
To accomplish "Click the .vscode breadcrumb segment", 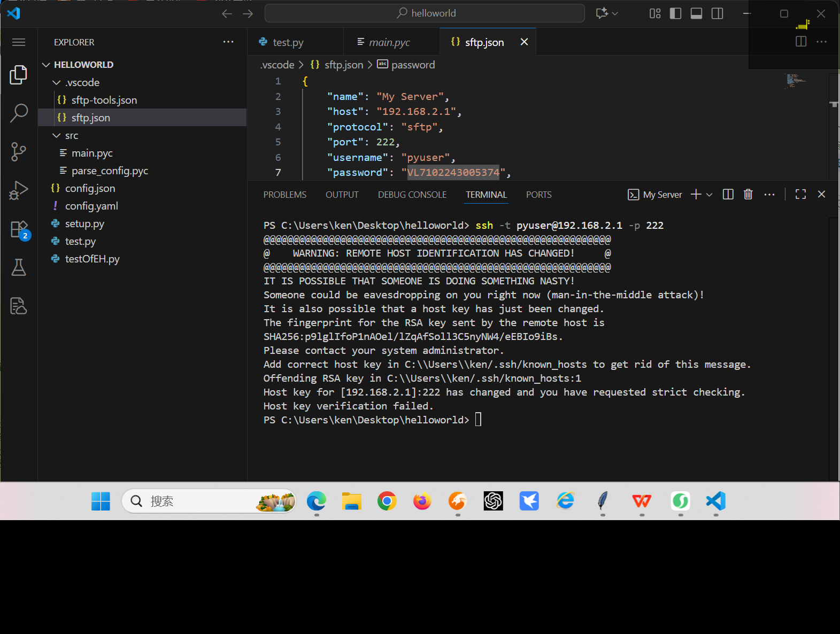I will pyautogui.click(x=278, y=65).
